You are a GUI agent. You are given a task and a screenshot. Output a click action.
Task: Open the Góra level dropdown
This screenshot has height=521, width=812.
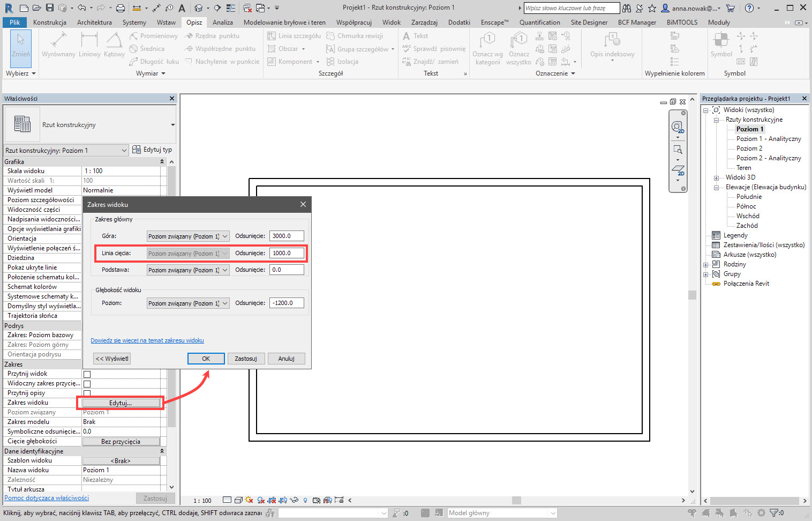pos(188,236)
